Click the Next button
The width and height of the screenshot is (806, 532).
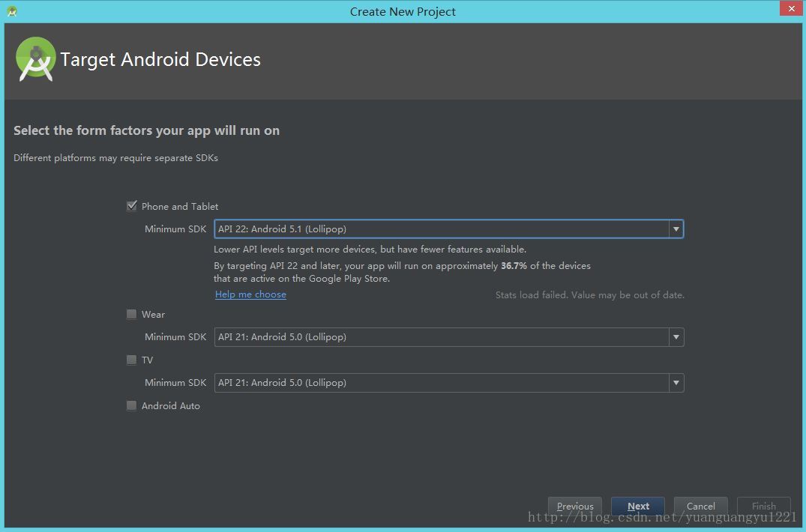pos(638,506)
